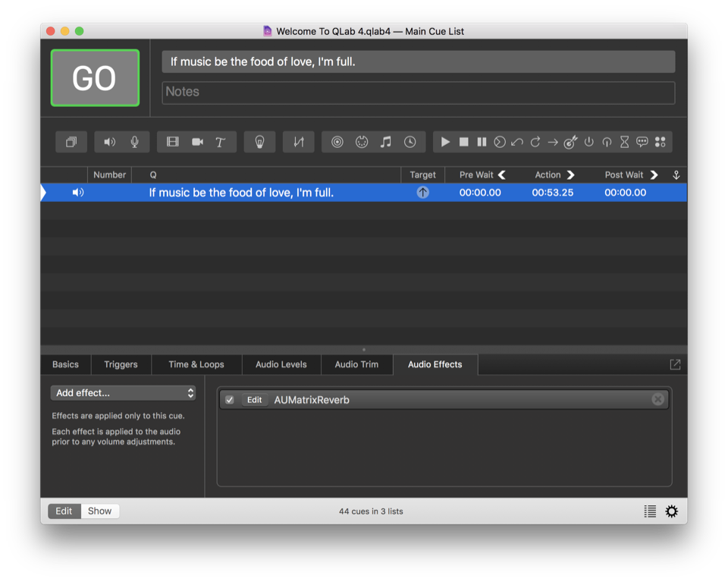This screenshot has height=582, width=728.
Task: Open the Audio Levels tab
Action: [281, 365]
